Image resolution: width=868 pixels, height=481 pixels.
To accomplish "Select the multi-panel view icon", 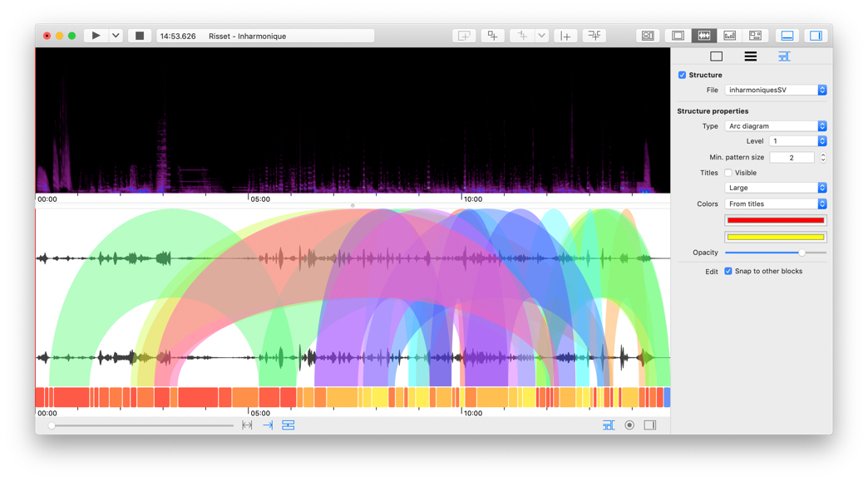I will 755,36.
